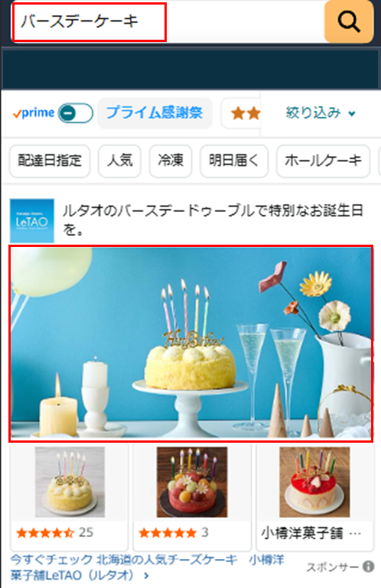Viewport: 381px width, 588px height.
Task: Click the chevron next to 絞り込み
Action: (x=352, y=114)
